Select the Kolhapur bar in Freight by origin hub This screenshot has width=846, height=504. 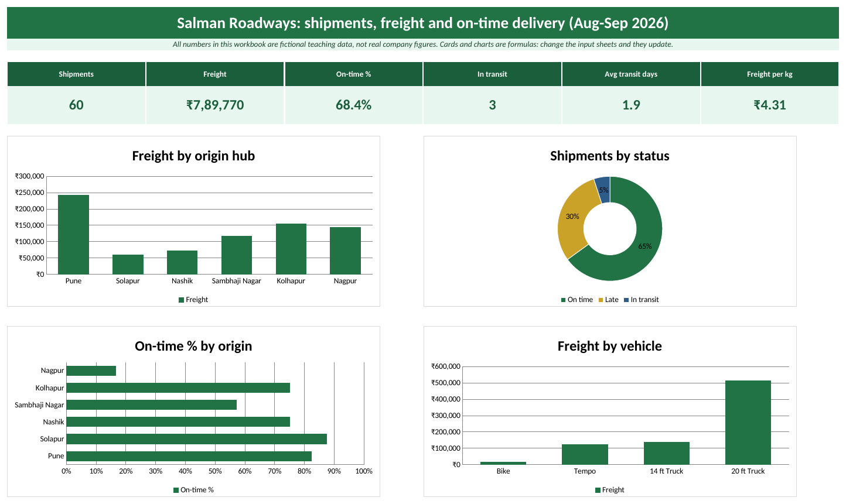[291, 249]
